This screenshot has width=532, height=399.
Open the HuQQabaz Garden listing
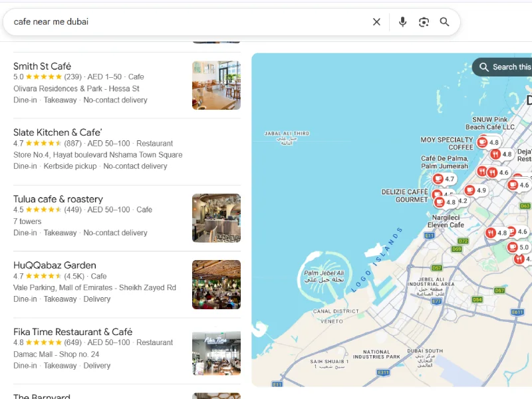pos(55,265)
